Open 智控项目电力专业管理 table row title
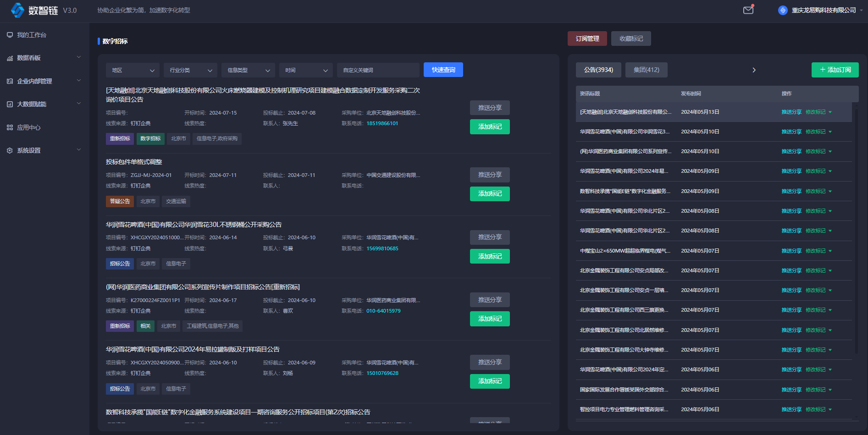868x435 pixels. click(624, 410)
